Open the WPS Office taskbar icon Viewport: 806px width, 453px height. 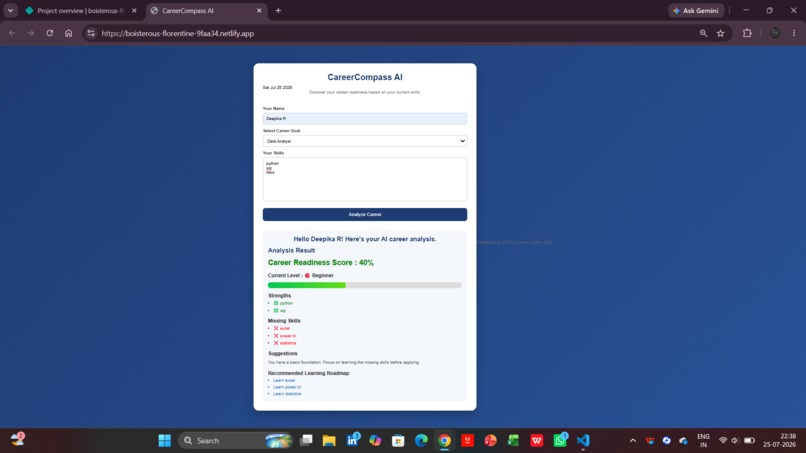pyautogui.click(x=537, y=440)
